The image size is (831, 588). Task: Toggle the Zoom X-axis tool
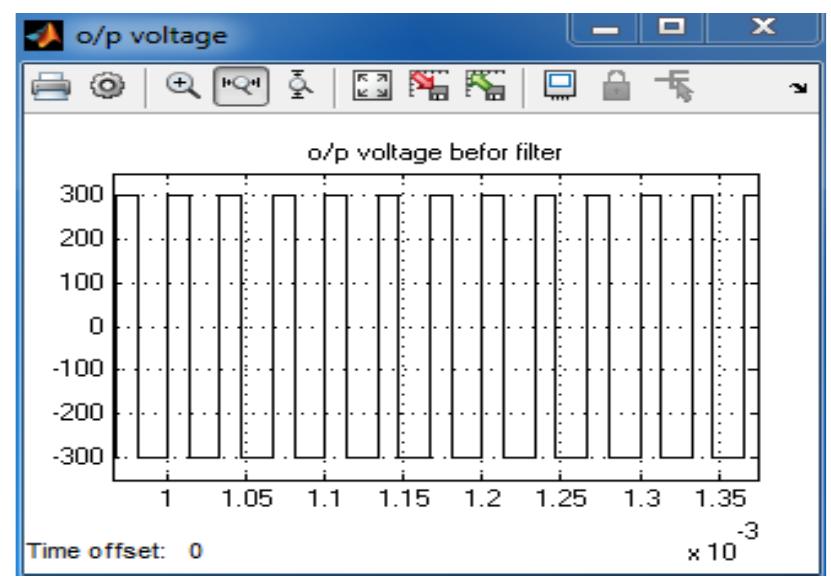(x=241, y=85)
